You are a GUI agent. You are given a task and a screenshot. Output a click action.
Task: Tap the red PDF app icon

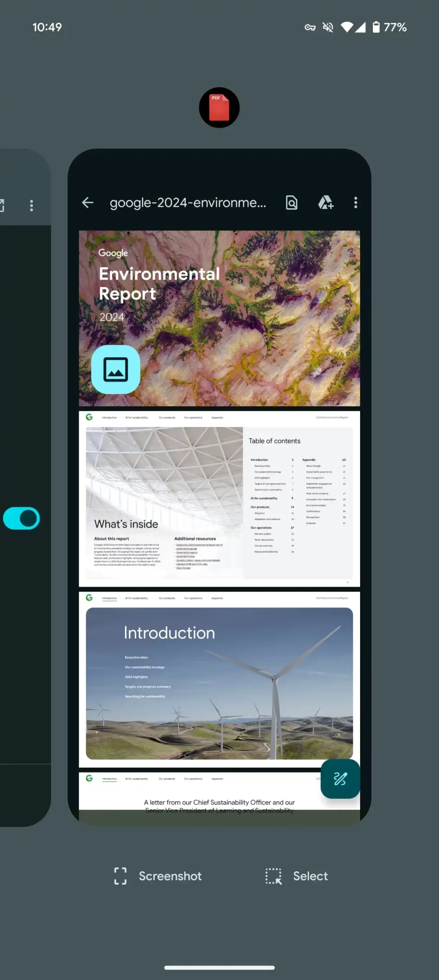coord(219,108)
